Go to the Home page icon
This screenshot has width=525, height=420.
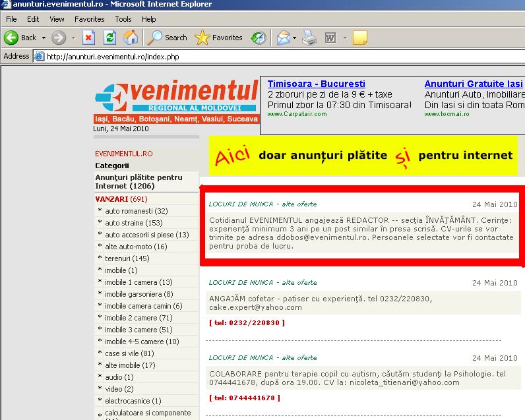131,38
